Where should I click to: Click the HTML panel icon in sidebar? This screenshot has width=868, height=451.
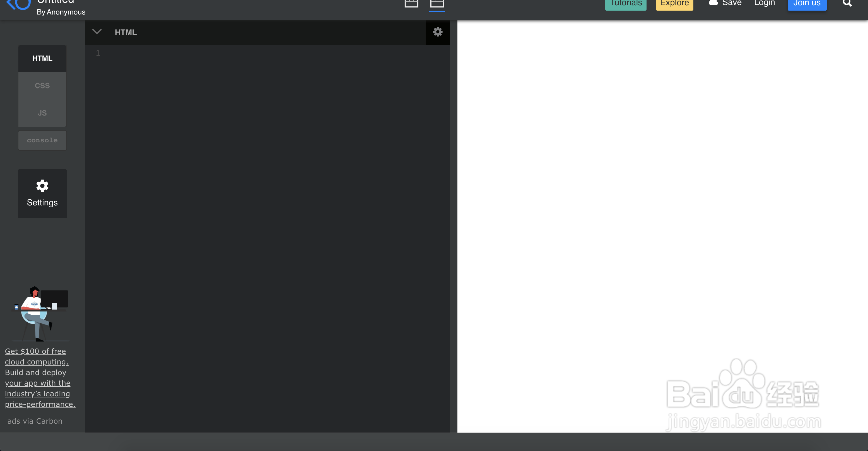click(42, 58)
